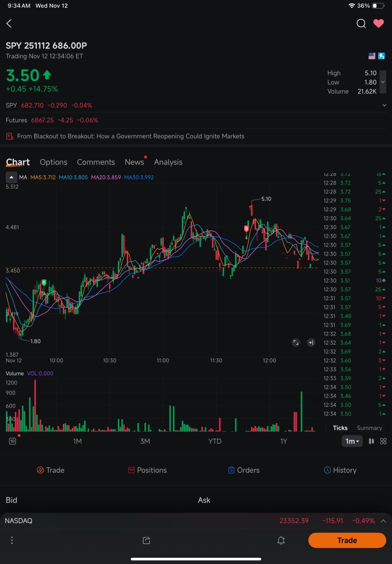Screen dimensions: 392x564
Task: Tap the 12:34 3.46 tick row
Action: tap(355, 396)
